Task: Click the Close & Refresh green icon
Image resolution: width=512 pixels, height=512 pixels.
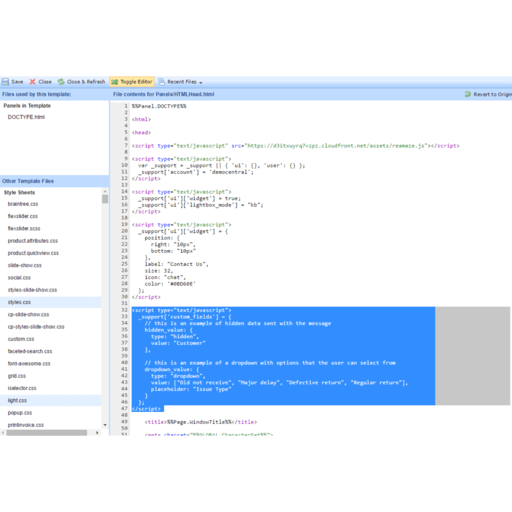Action: click(61, 82)
